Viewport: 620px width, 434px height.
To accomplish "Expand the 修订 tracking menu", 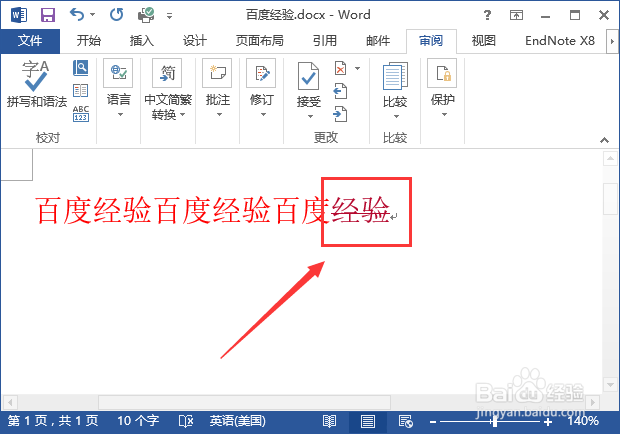I will click(x=261, y=89).
